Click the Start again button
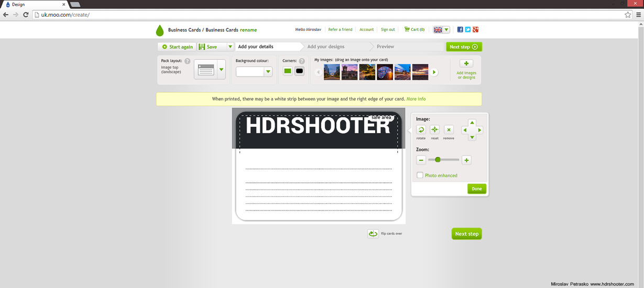The image size is (644, 288). click(177, 47)
